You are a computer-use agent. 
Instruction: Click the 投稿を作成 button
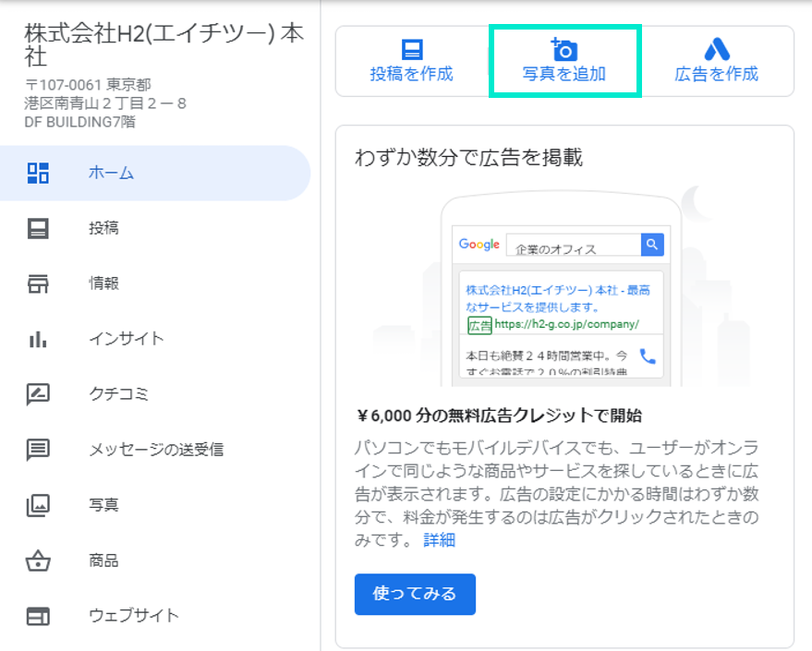coord(411,62)
